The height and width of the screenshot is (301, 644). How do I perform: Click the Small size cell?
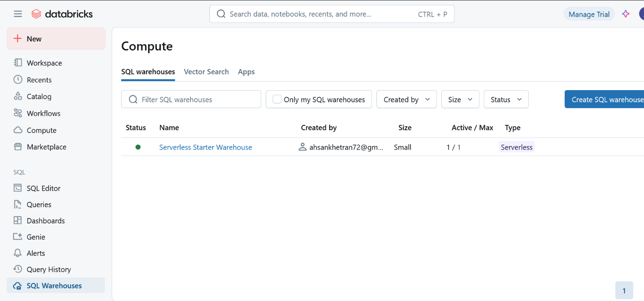(403, 147)
